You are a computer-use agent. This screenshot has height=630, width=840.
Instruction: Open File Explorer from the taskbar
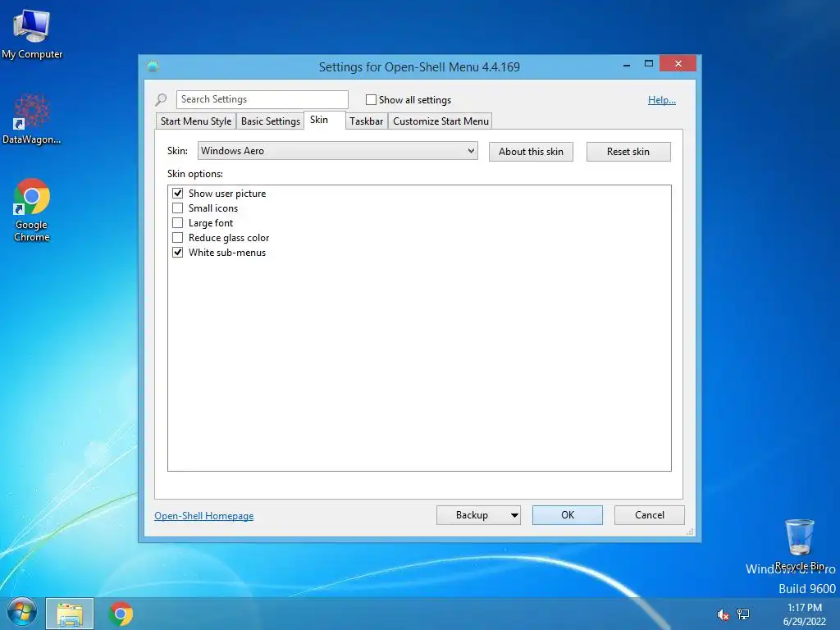pyautogui.click(x=70, y=614)
